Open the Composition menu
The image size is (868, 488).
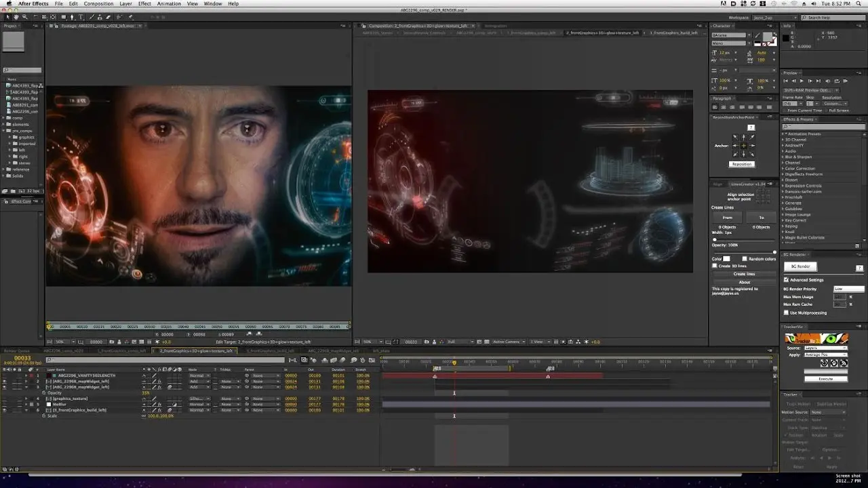tap(98, 4)
